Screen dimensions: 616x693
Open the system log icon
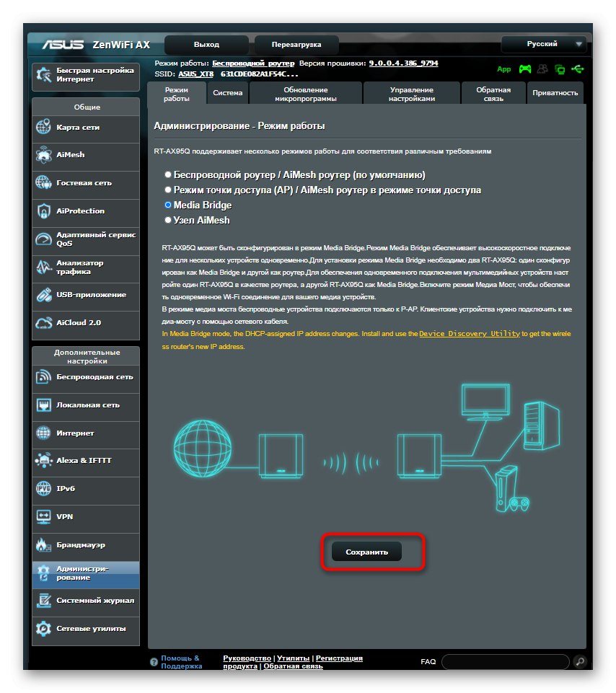[43, 601]
